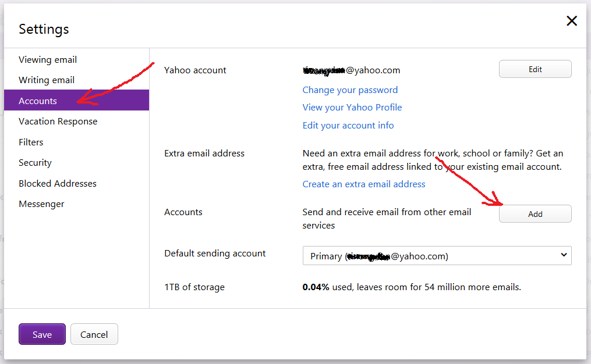Image resolution: width=591 pixels, height=364 pixels.
Task: Select the Accounts sidebar item
Action: [x=38, y=101]
